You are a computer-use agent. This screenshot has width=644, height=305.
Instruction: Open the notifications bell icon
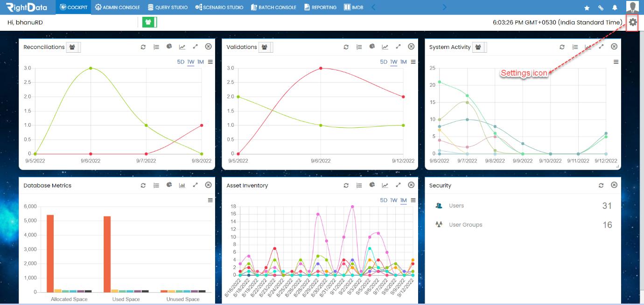pos(615,7)
